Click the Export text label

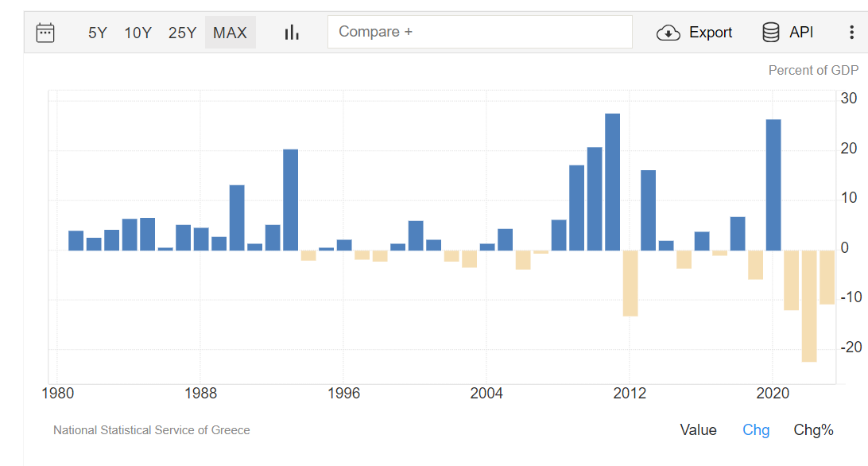[x=711, y=33]
